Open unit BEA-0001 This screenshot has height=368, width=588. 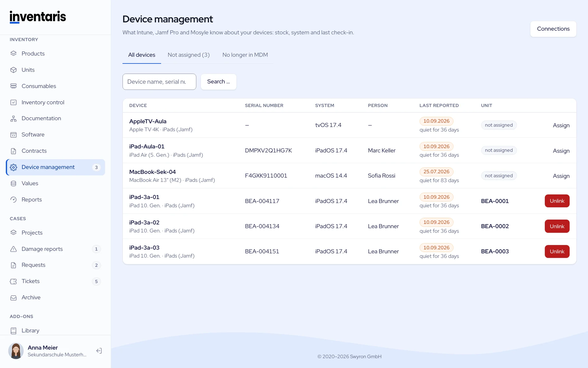pyautogui.click(x=495, y=201)
